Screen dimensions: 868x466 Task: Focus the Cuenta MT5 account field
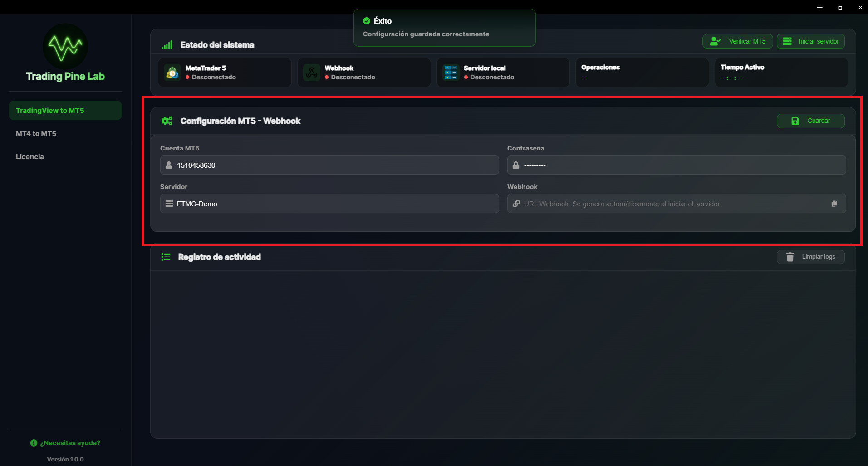[x=329, y=165]
